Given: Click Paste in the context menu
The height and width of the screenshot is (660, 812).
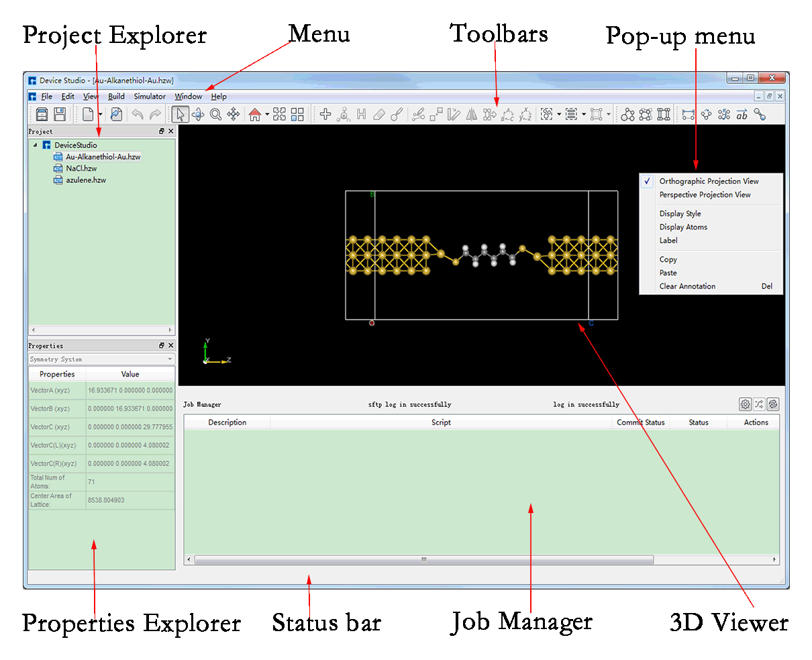Looking at the screenshot, I should click(x=668, y=273).
